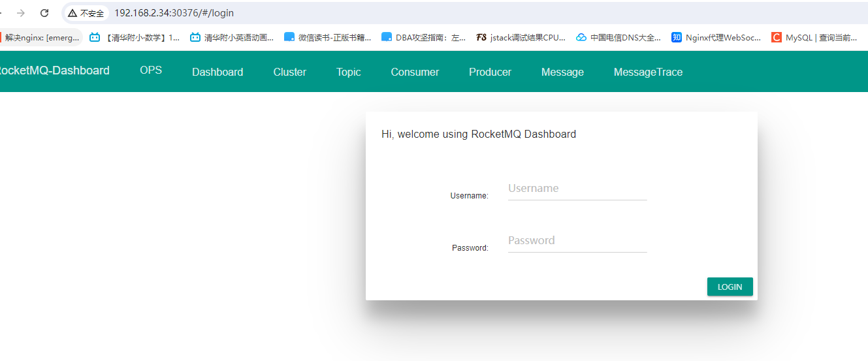
Task: Switch to the Topic nav item
Action: [x=349, y=72]
